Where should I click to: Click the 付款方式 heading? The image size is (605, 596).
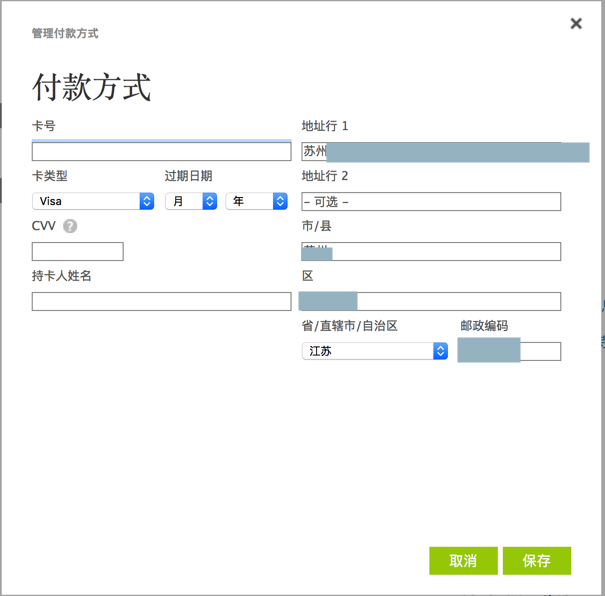tap(91, 88)
